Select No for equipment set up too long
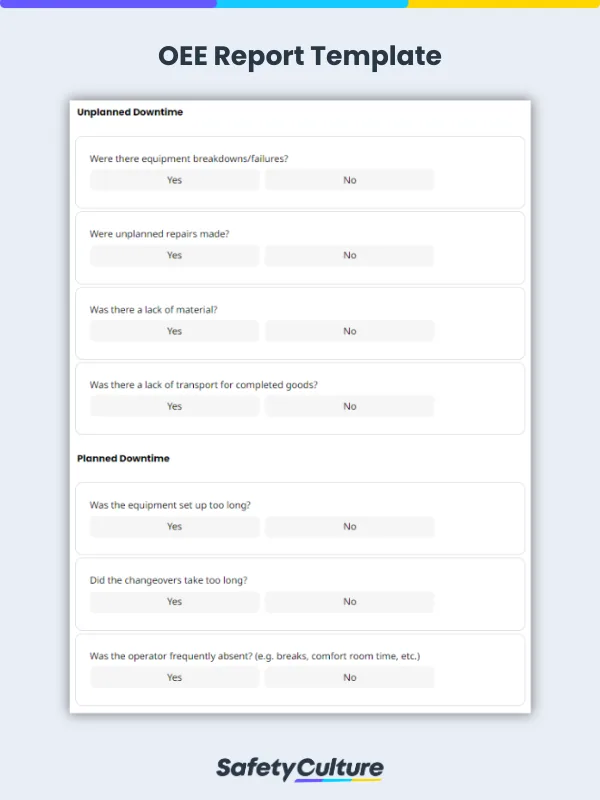 point(349,526)
